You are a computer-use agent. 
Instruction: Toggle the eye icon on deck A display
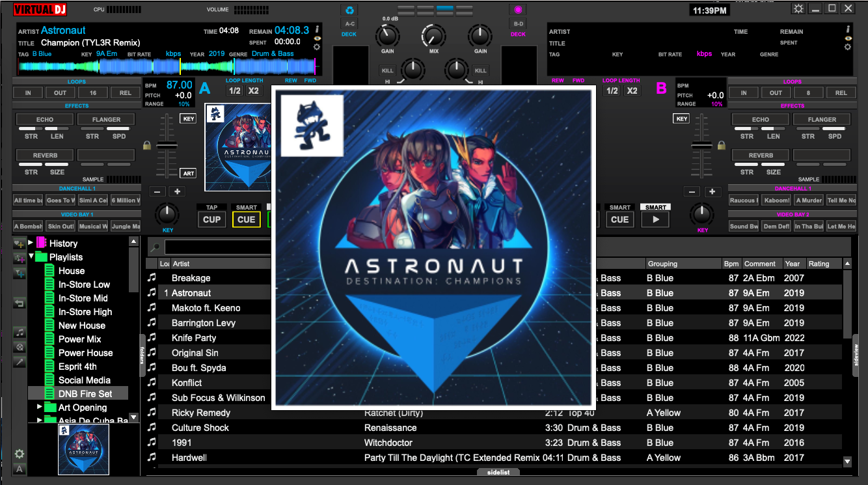tap(317, 38)
